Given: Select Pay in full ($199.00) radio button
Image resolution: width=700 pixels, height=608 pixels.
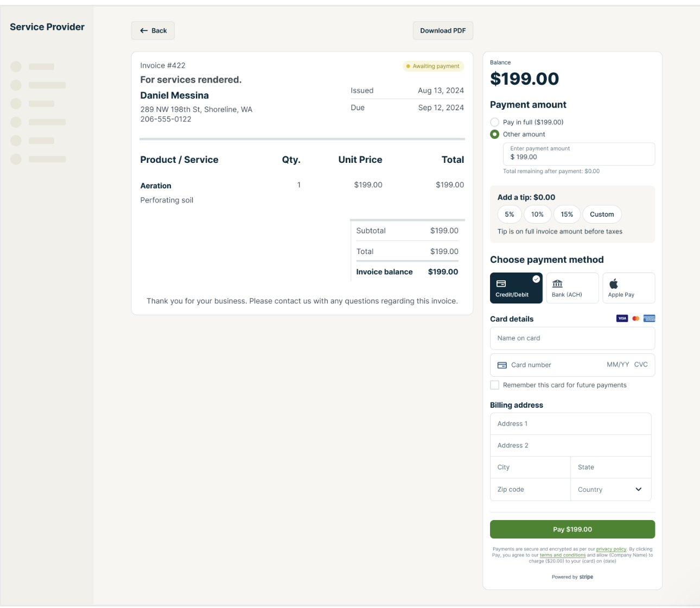Looking at the screenshot, I should (494, 122).
